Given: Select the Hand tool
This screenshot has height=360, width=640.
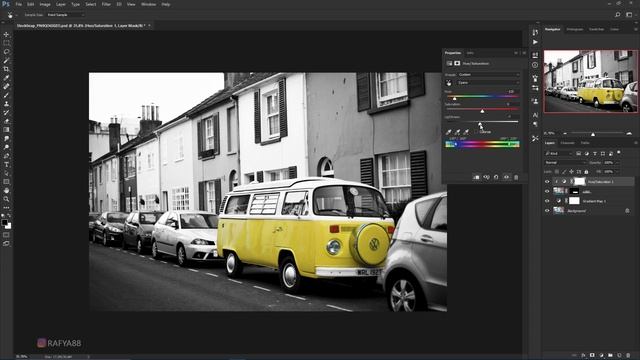Looking at the screenshot, I should (6, 191).
